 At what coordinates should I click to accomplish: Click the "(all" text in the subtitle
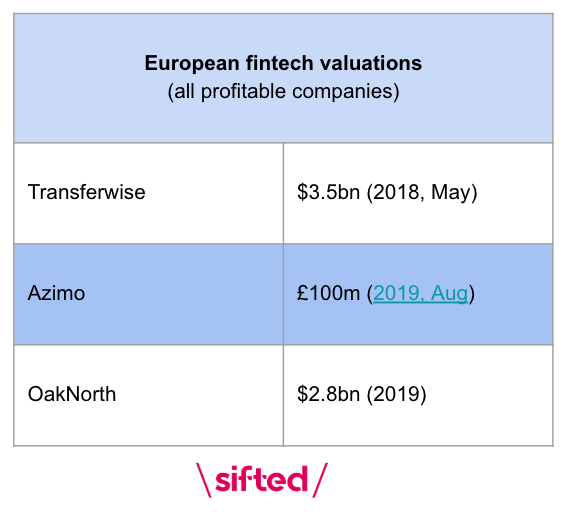coord(181,92)
